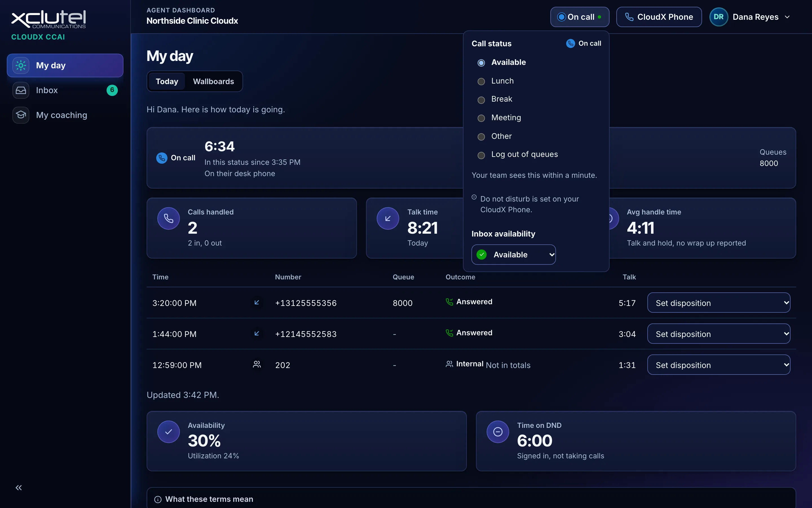
Task: Click the Outcome column header
Action: [x=460, y=277]
